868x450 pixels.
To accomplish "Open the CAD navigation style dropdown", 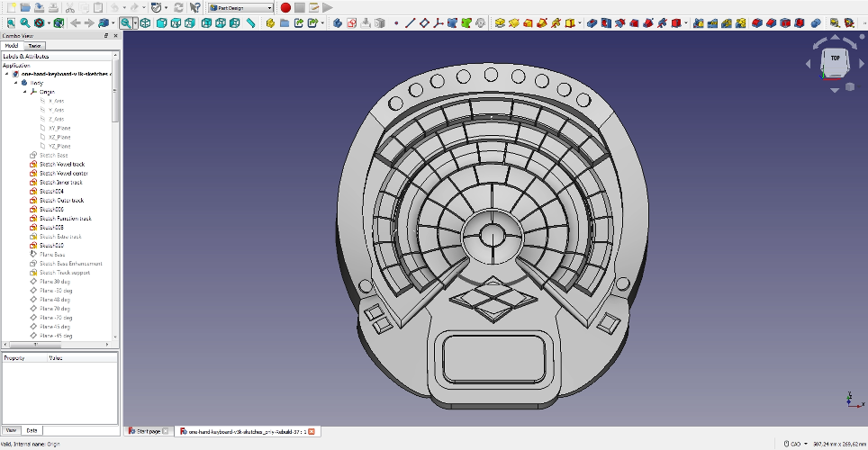I will pos(795,444).
